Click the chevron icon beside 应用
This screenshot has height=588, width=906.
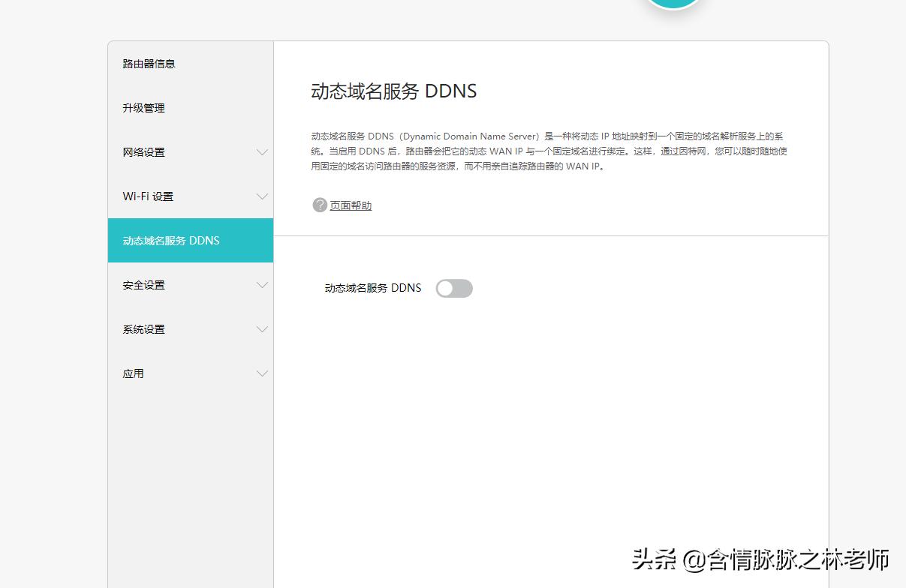pyautogui.click(x=262, y=373)
